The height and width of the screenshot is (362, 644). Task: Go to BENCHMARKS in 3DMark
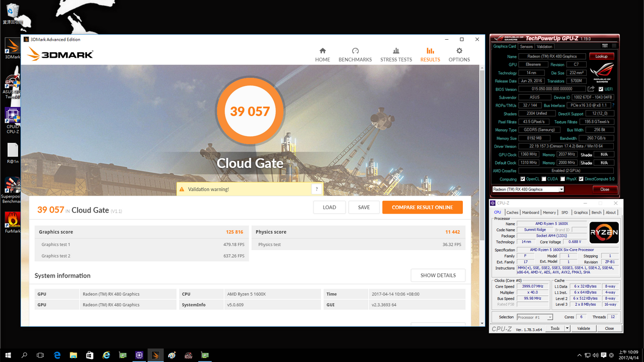355,55
